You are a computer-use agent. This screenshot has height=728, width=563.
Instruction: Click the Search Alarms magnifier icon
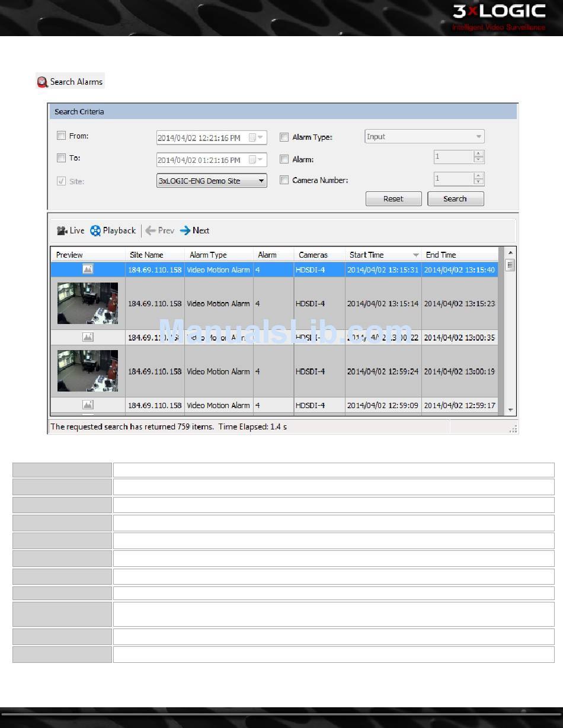point(42,82)
